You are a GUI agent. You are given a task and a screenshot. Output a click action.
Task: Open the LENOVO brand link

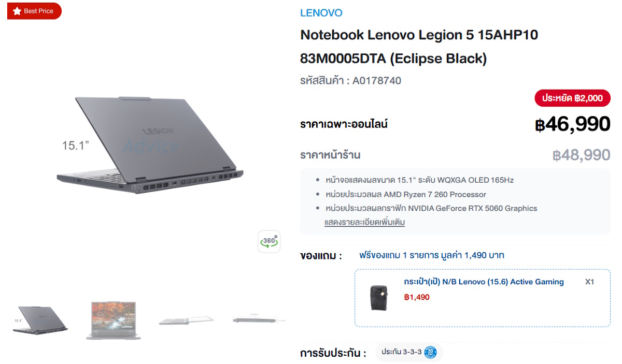321,13
